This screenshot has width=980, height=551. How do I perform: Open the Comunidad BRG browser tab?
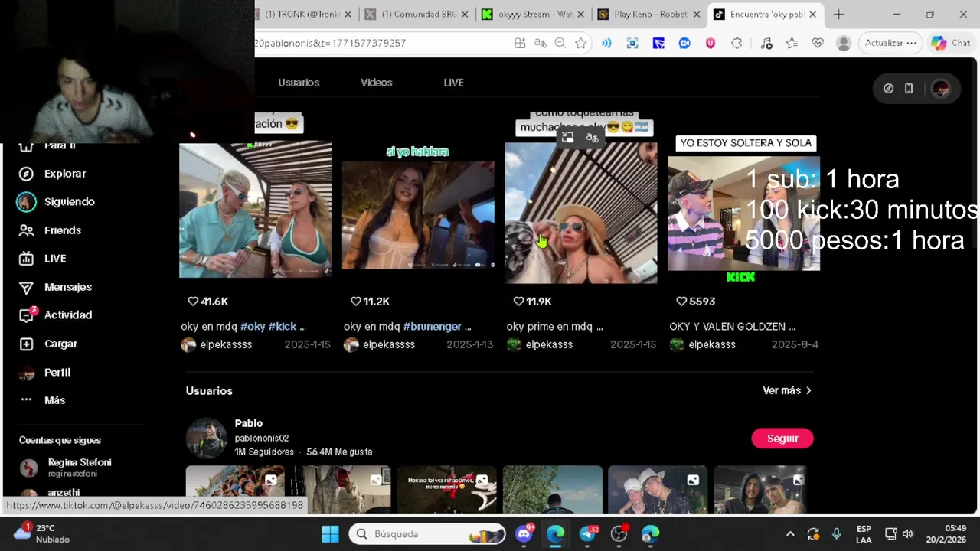[417, 14]
